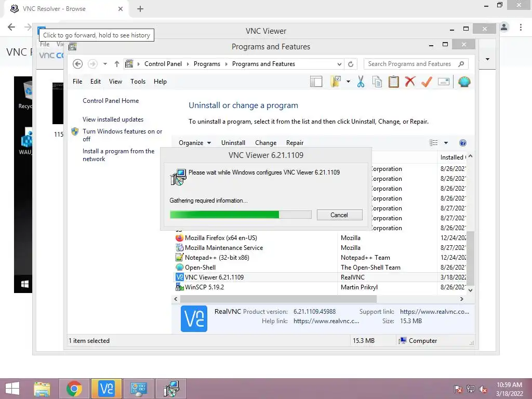This screenshot has width=532, height=399.
Task: Open the View menu
Action: (115, 82)
